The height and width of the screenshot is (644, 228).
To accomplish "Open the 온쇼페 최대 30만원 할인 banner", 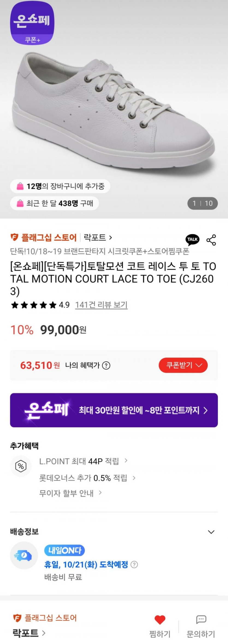I will (x=114, y=410).
